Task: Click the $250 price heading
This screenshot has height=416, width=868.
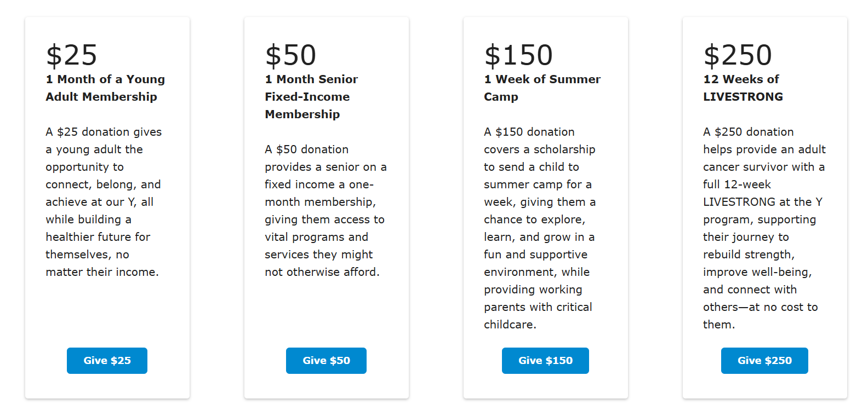Action: pos(738,55)
